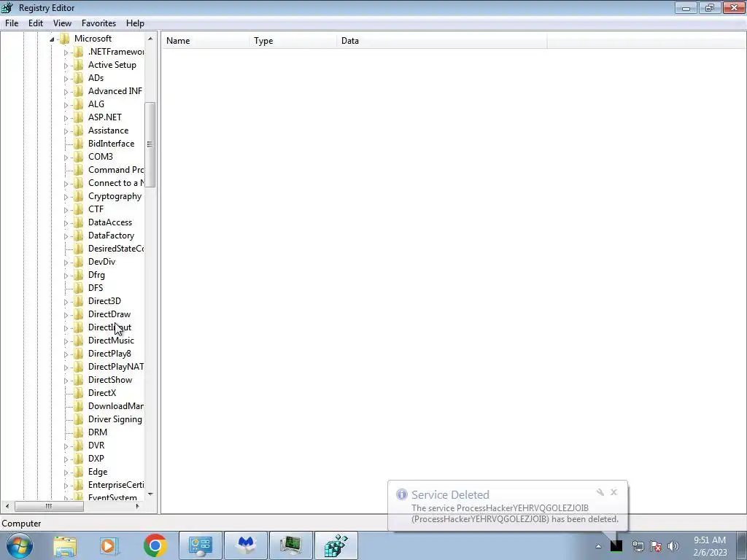Click the COM3 folder icon
The height and width of the screenshot is (560, 747).
tap(79, 157)
